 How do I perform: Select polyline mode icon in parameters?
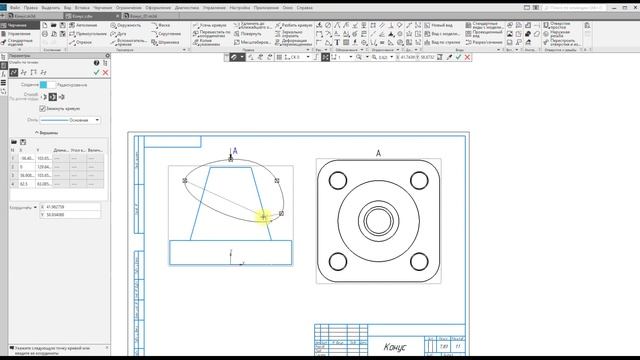tap(33, 72)
